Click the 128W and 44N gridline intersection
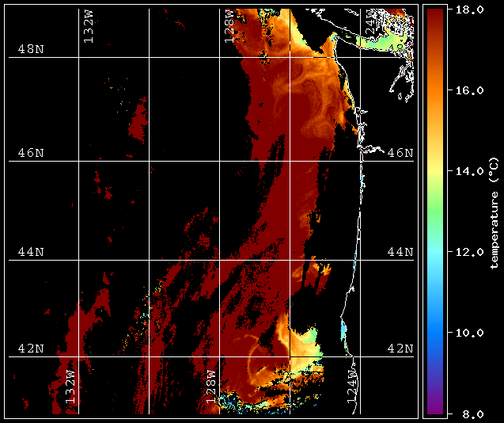 [220, 260]
